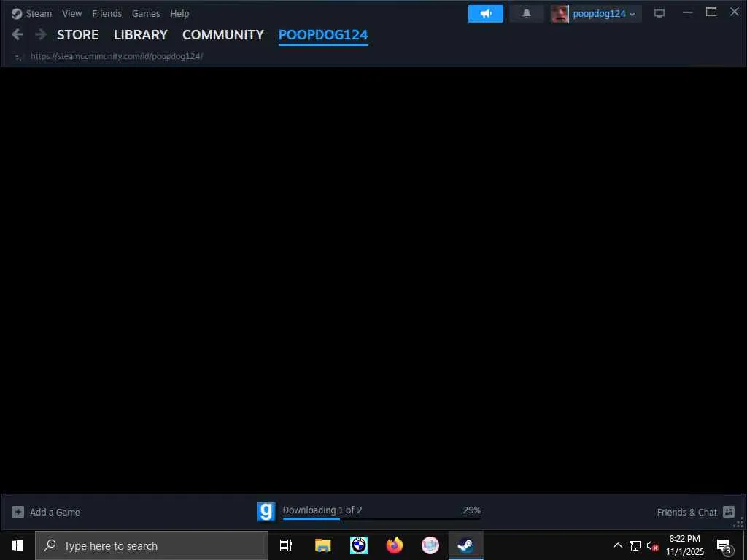The width and height of the screenshot is (747, 560).
Task: Click the Steam taskbar icon
Action: 466,545
